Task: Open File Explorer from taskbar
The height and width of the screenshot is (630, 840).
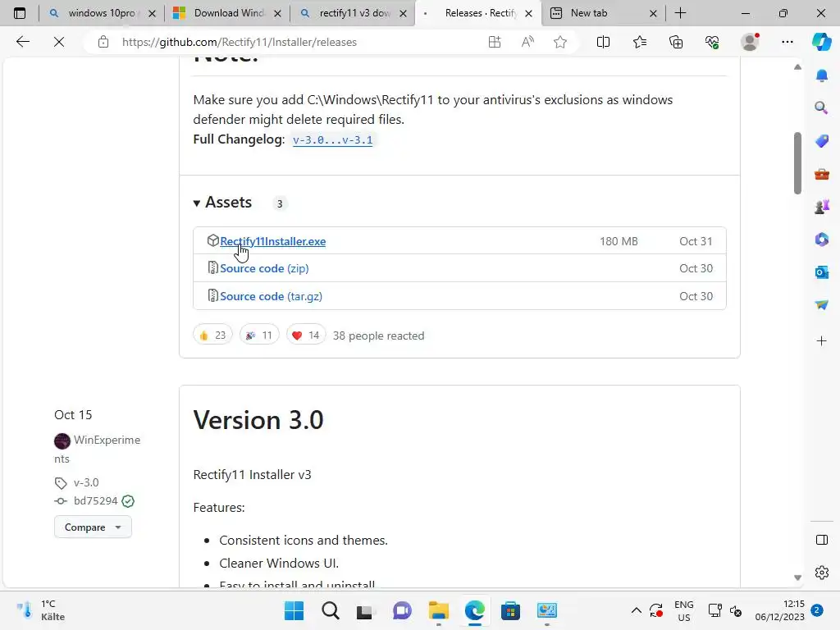Action: point(439,610)
